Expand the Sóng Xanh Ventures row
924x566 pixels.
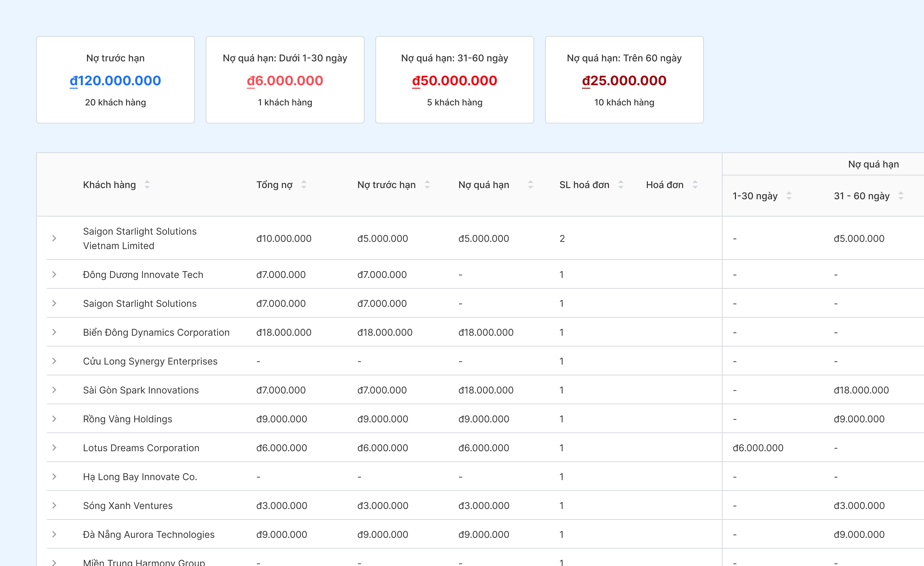55,505
